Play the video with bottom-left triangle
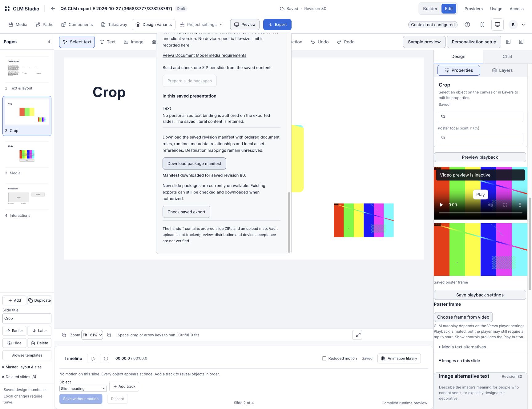 441,205
